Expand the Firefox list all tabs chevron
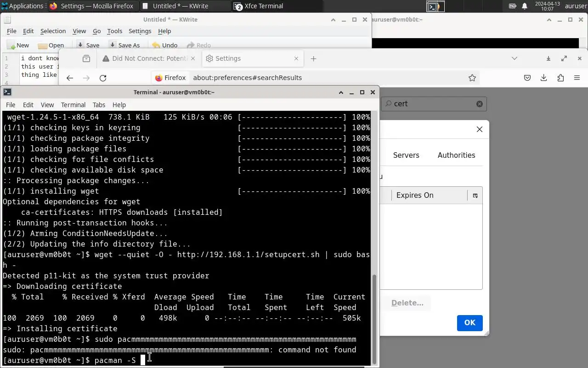 tap(514, 58)
